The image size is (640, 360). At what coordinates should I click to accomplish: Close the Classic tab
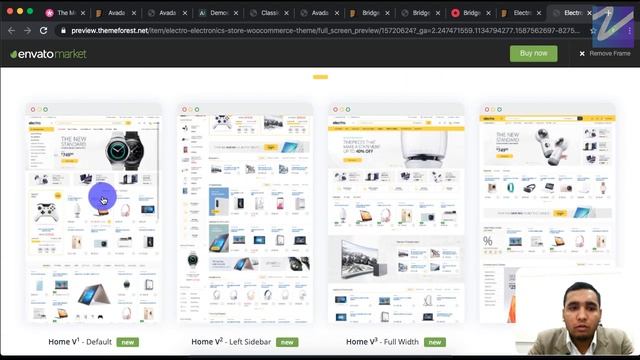[286, 13]
